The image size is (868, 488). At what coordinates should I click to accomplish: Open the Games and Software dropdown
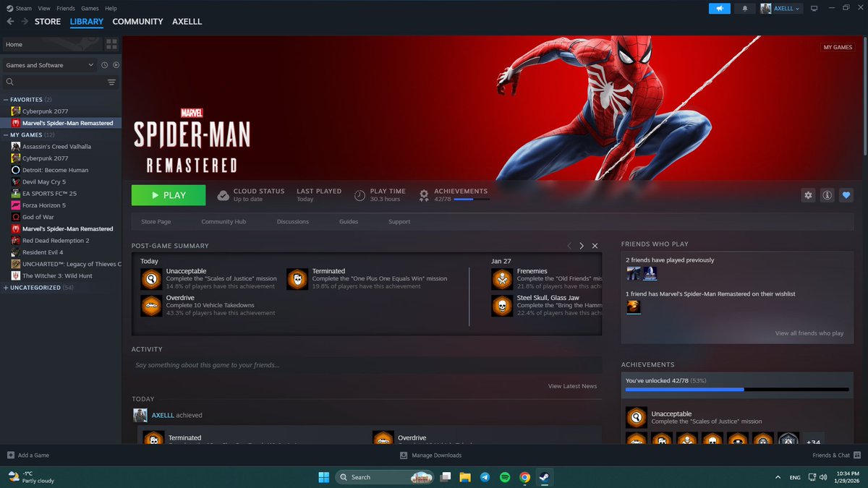(49, 65)
